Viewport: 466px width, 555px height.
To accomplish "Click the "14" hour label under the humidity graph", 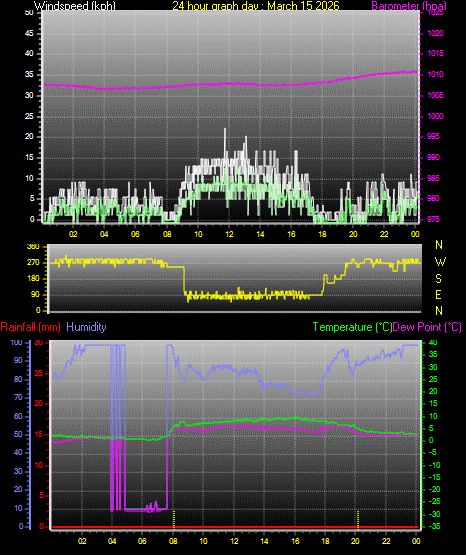I will [x=264, y=541].
